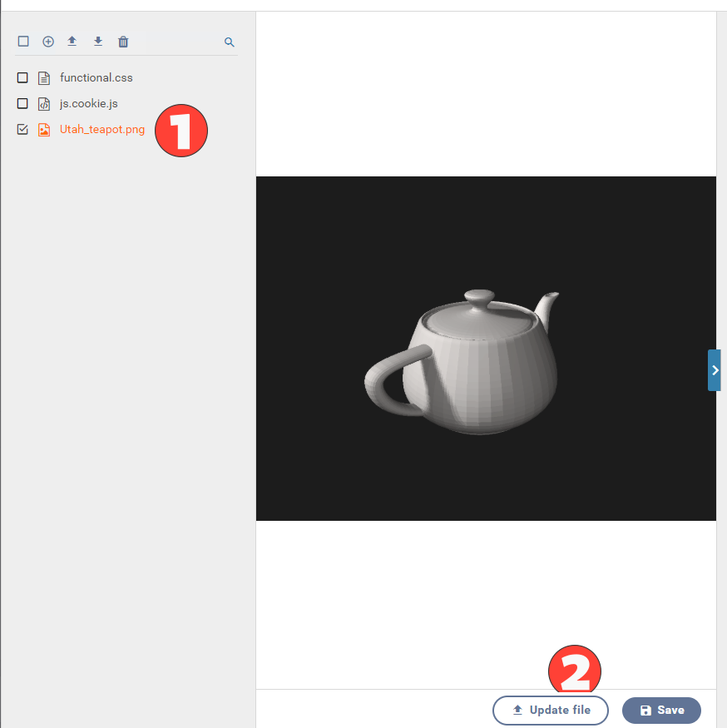This screenshot has width=727, height=728.
Task: Uncheck the Utah_teapot.png checkbox
Action: [x=22, y=130]
